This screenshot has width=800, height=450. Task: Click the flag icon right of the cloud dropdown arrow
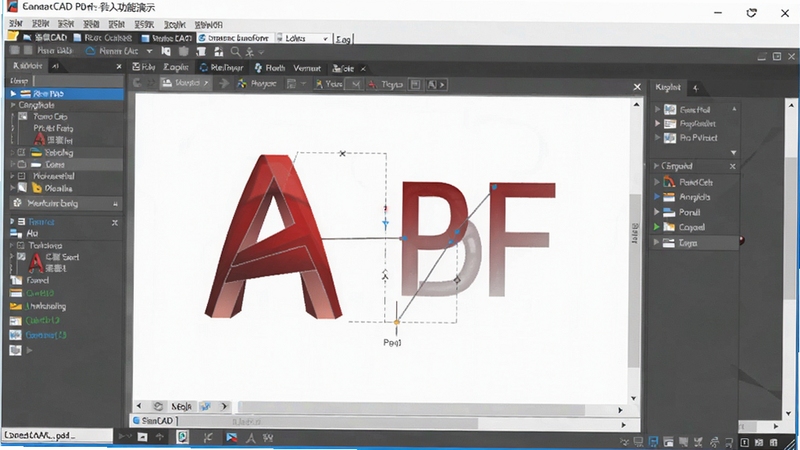click(x=166, y=52)
